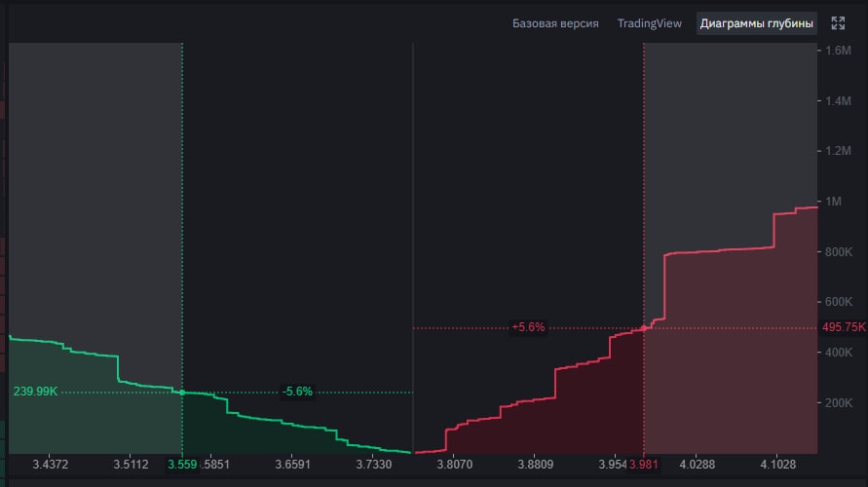This screenshot has height=487, width=868.
Task: Click the 1.4M volume axis label
Action: pyautogui.click(x=838, y=100)
